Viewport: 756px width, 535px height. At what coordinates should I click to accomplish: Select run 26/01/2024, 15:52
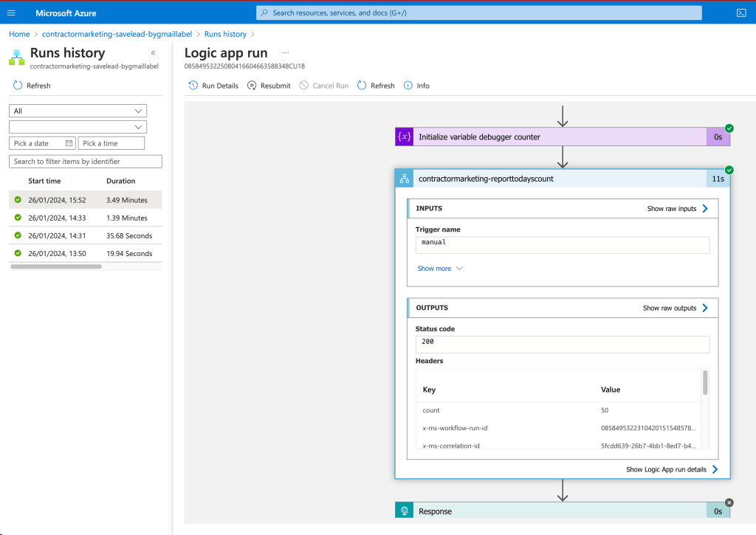86,199
